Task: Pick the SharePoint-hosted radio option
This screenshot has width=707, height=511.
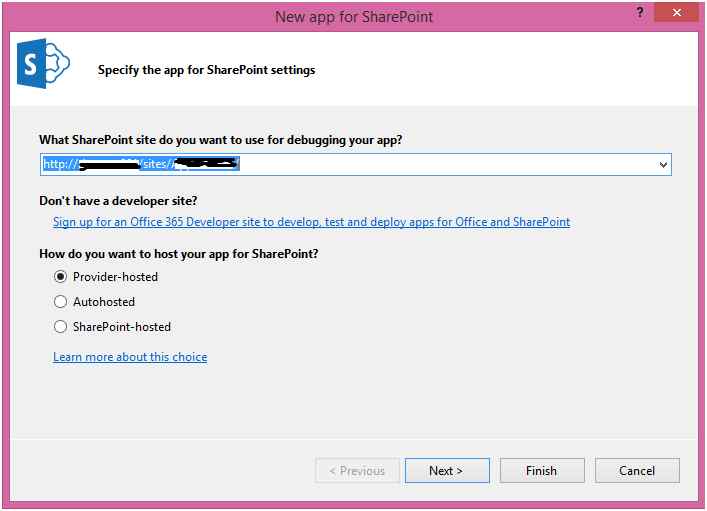Action: [60, 327]
